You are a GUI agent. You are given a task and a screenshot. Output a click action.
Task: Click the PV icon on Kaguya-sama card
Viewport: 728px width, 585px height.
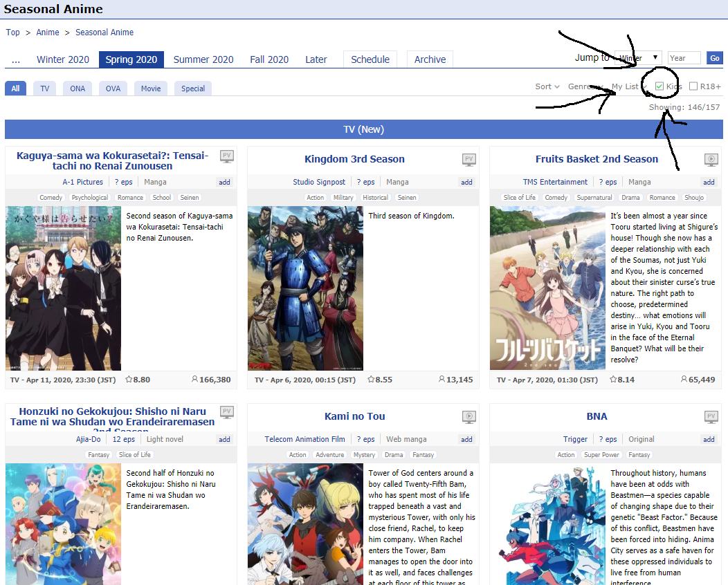click(x=226, y=157)
